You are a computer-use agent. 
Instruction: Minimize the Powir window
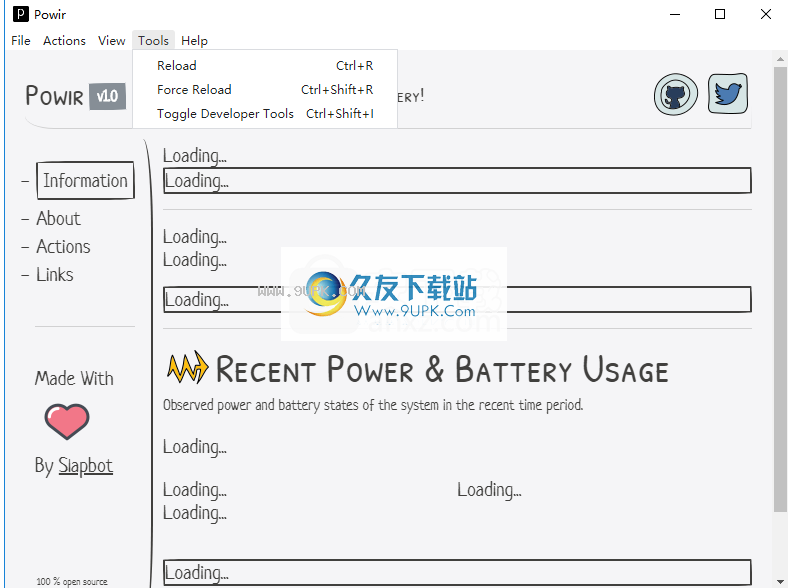tap(675, 14)
